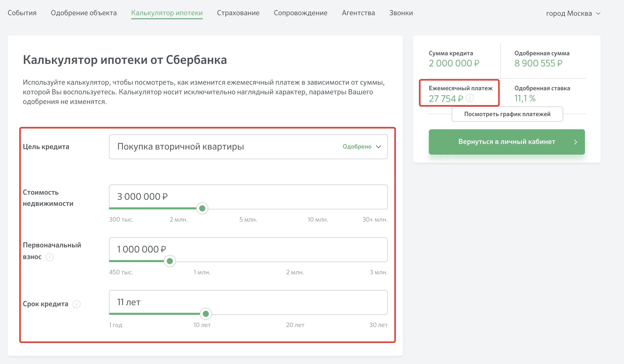Screen dimensions: 624x364
Task: Click the 8 900 555 ₽ approved amount
Action: [x=538, y=63]
